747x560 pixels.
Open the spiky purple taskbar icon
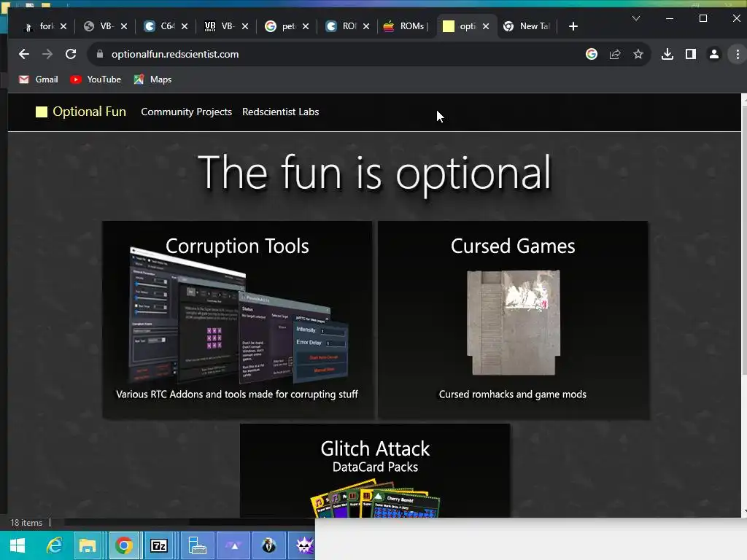pyautogui.click(x=303, y=545)
